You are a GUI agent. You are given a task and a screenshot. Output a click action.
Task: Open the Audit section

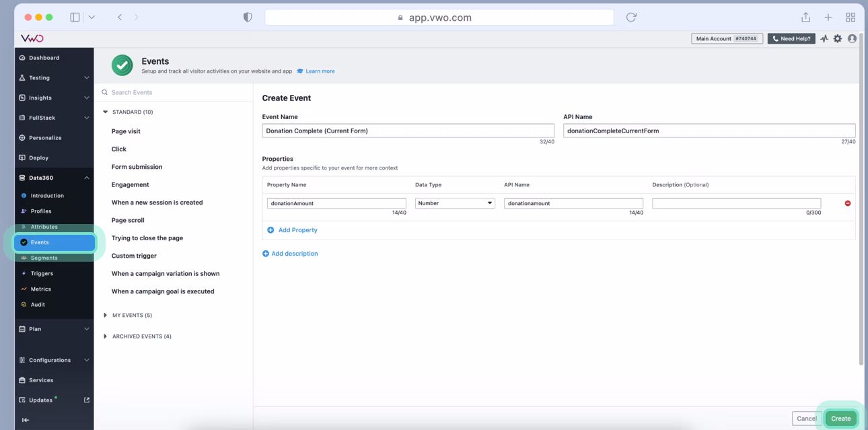pos(38,304)
